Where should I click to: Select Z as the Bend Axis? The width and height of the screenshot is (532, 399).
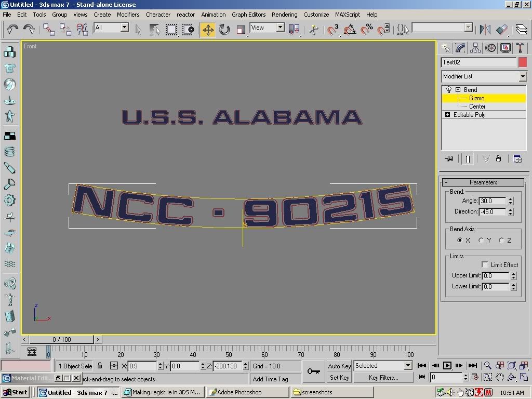(501, 240)
